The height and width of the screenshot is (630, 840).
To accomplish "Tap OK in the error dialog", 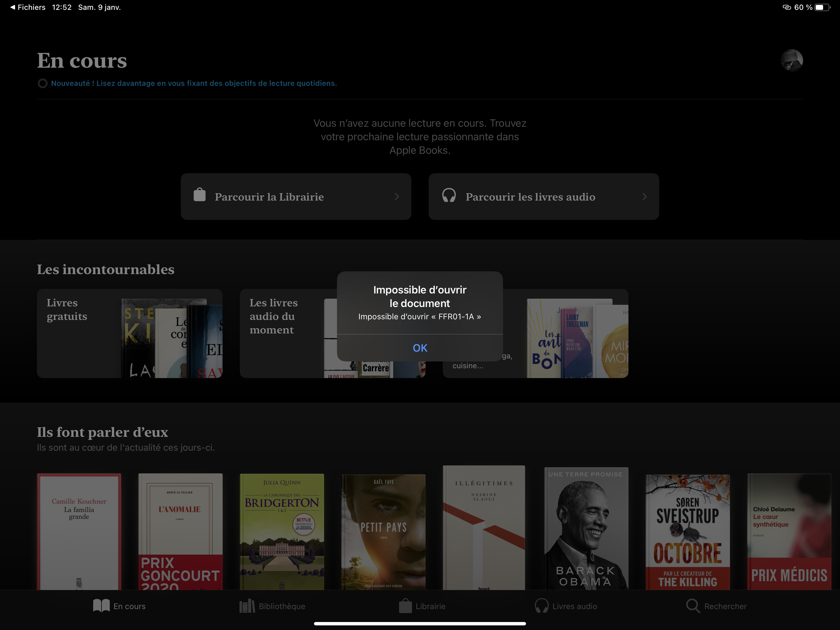I will point(420,348).
